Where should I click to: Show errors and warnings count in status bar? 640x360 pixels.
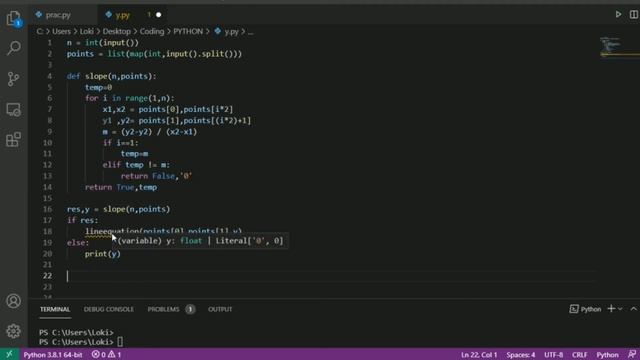(106, 354)
